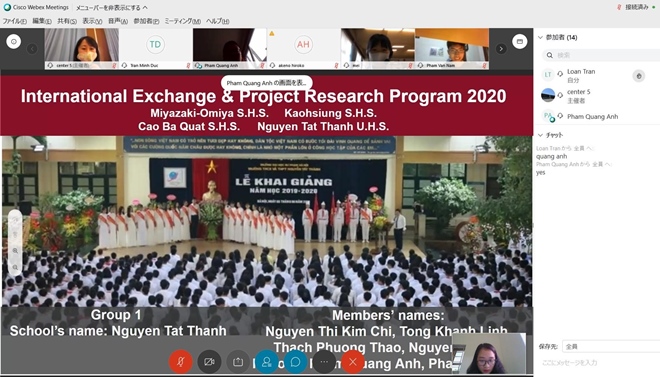Select center 5 video thumbnail
The width and height of the screenshot is (660, 377).
[82, 49]
